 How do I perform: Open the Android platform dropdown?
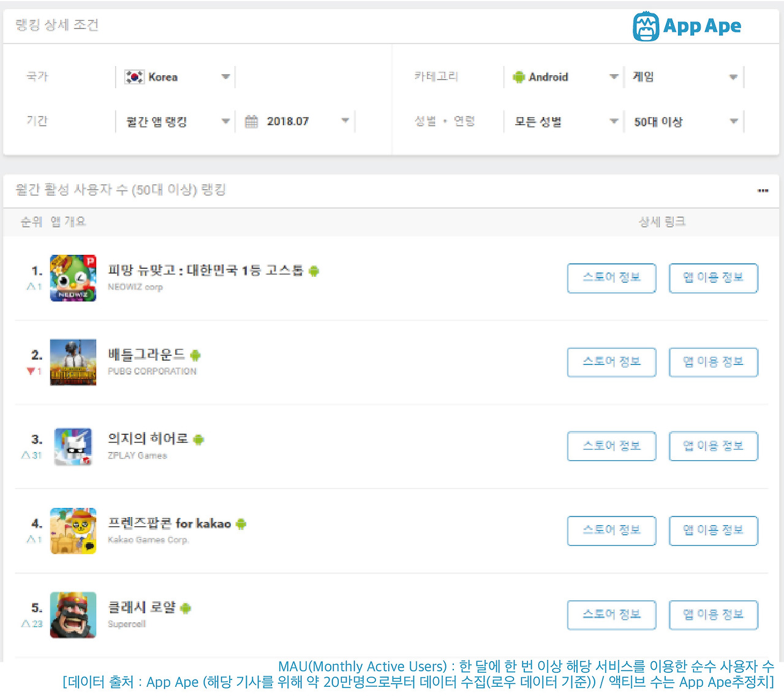click(x=563, y=77)
